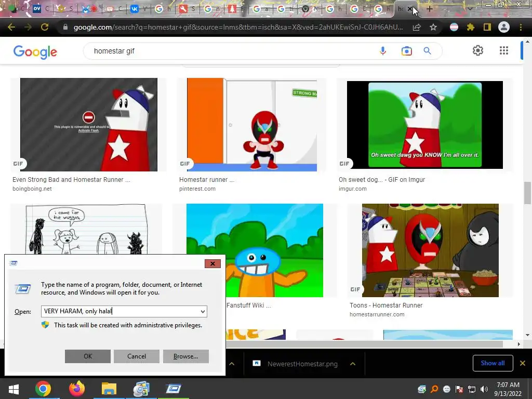Screen dimensions: 532x399
Task: Click the network tray icon
Action: coord(472,389)
